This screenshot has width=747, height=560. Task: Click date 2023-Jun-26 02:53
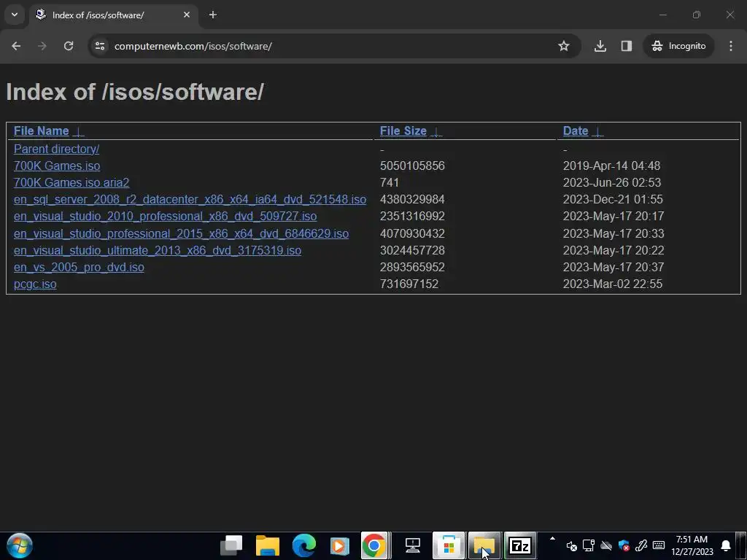tap(612, 182)
